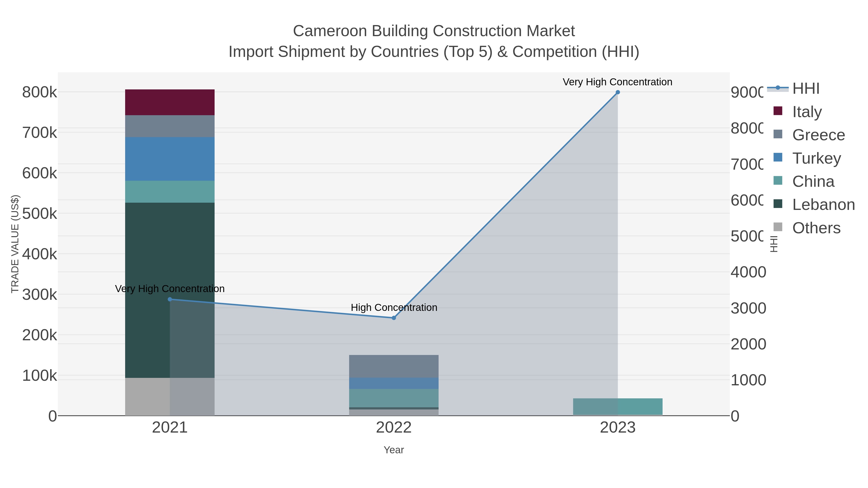The width and height of the screenshot is (868, 488).
Task: Click the Greece segment of 2021 bar
Action: pyautogui.click(x=170, y=126)
